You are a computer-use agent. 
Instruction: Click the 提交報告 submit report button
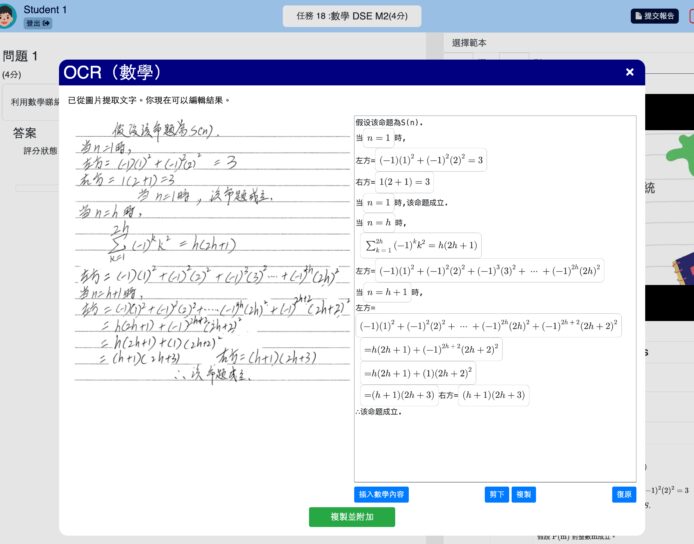click(x=655, y=16)
